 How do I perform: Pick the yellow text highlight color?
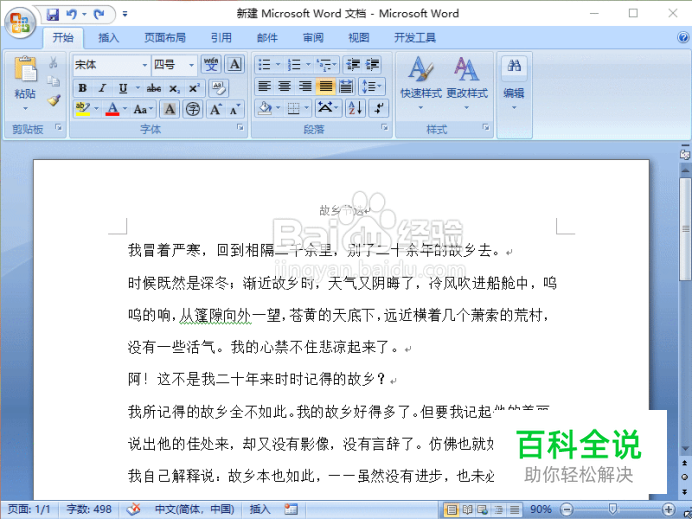pyautogui.click(x=83, y=109)
